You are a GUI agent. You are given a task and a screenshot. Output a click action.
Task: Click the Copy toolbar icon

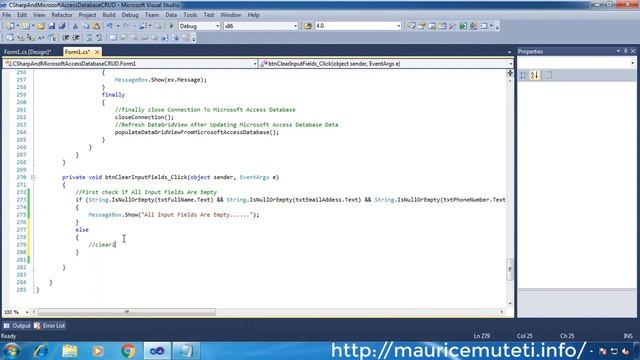click(86, 26)
